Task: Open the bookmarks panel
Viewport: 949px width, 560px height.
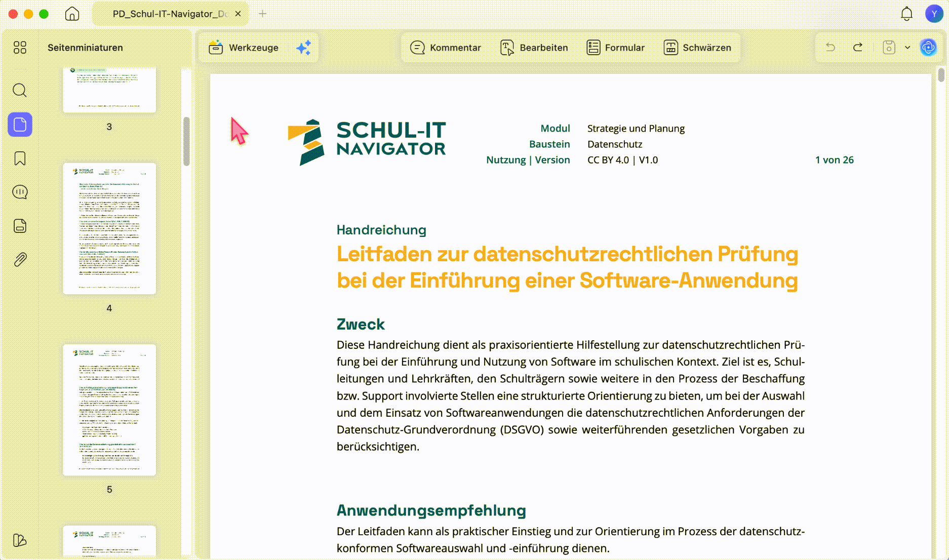Action: tap(20, 158)
